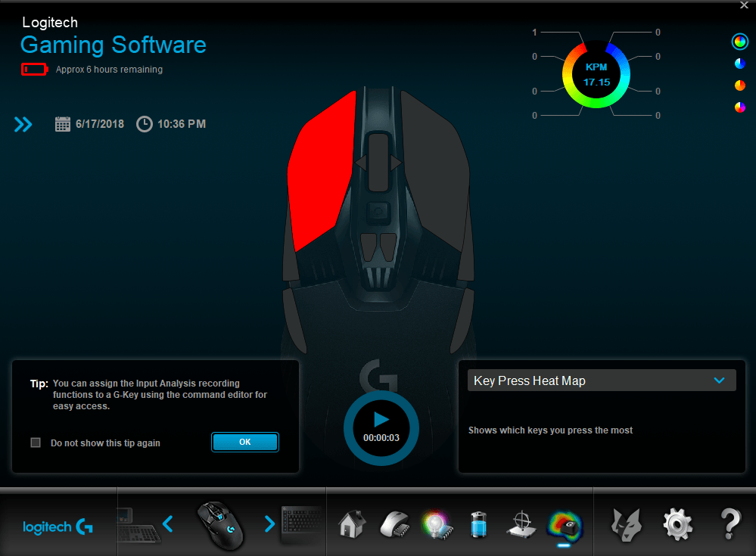Open the battery settings icon in toolbar
The height and width of the screenshot is (556, 756).
click(x=478, y=523)
